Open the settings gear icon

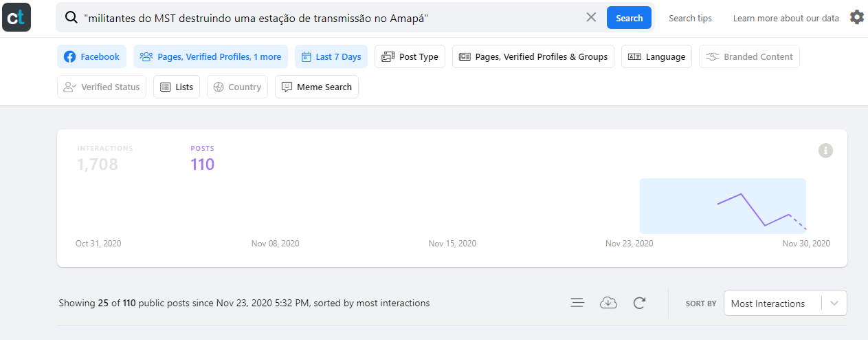[x=856, y=17]
